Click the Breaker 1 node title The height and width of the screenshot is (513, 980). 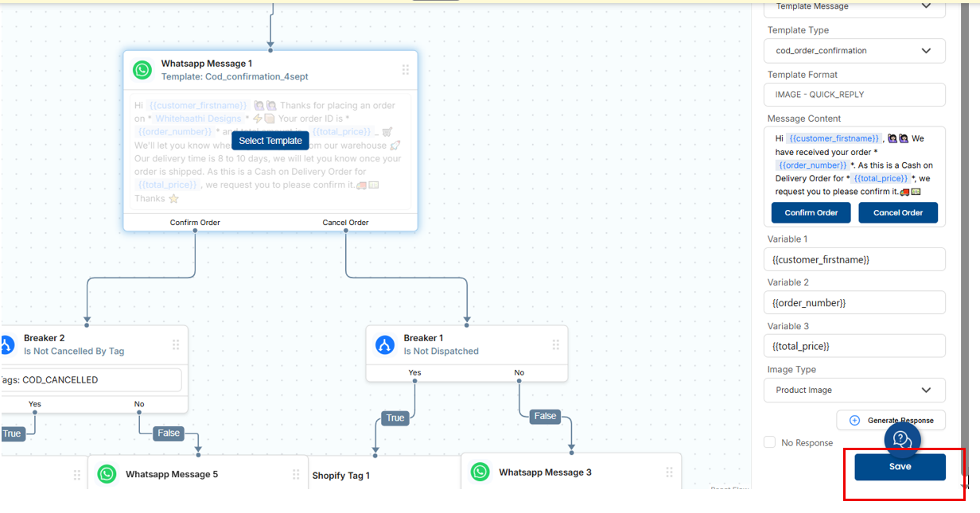click(423, 338)
